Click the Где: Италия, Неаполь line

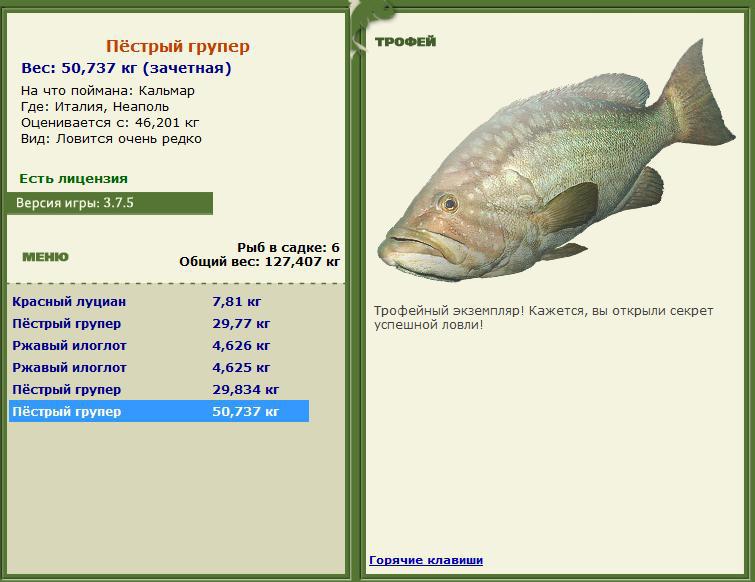tap(95, 107)
